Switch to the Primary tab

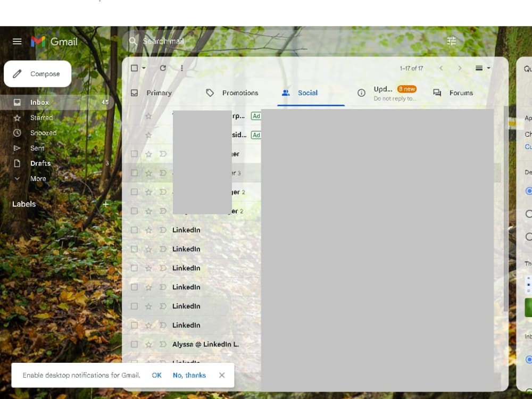(160, 93)
